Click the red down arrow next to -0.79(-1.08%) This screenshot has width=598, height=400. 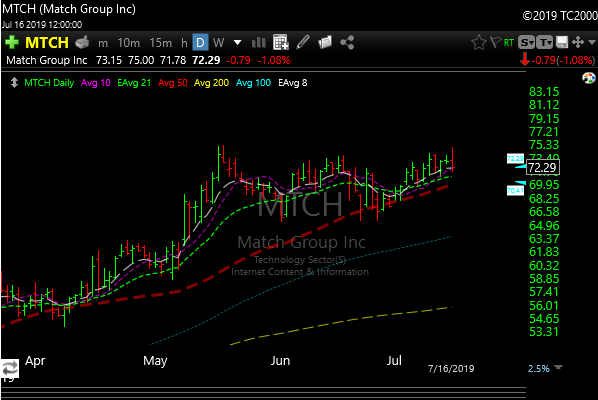525,60
